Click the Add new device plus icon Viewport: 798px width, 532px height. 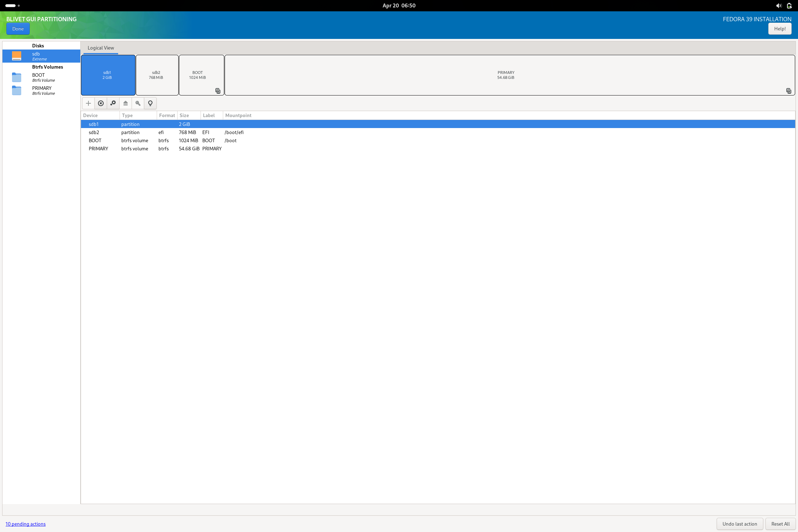88,103
